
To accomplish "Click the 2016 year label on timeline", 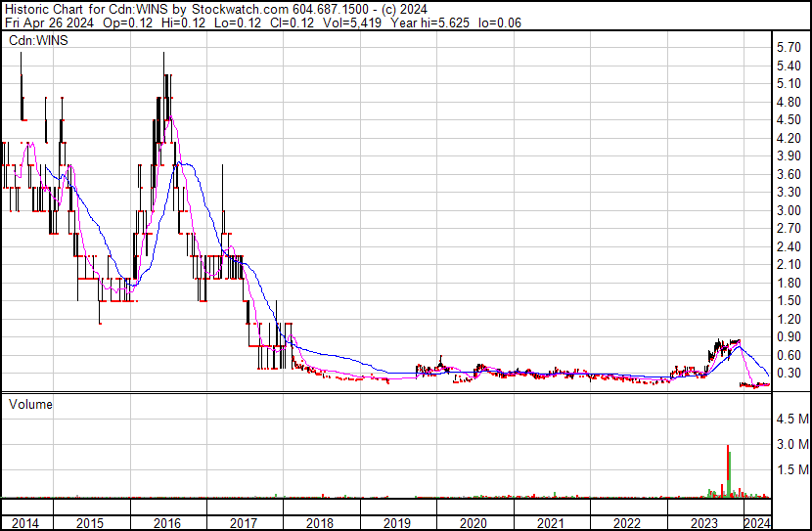I will pos(167,523).
